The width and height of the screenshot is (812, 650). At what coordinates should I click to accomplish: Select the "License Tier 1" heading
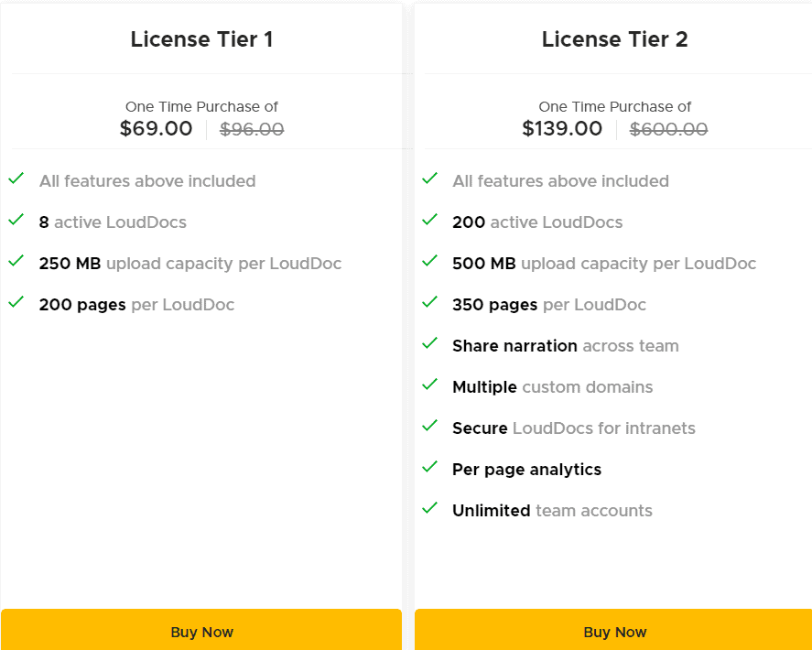click(201, 39)
